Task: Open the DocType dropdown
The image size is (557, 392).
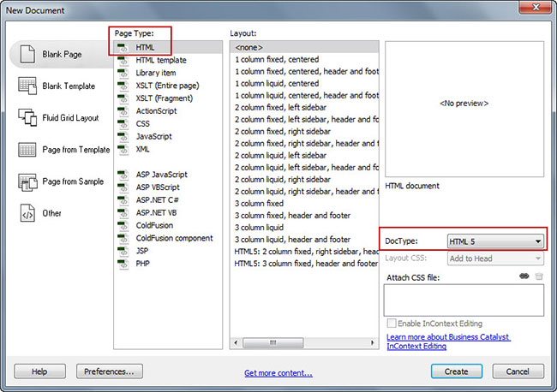Action: 495,241
